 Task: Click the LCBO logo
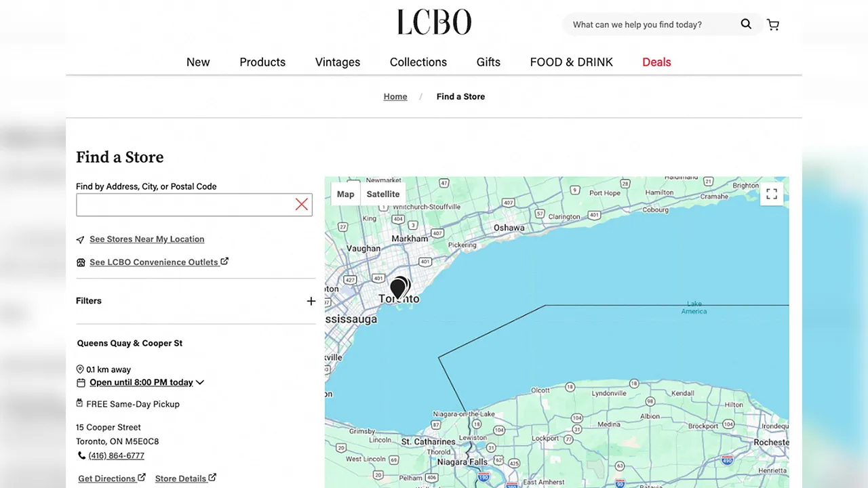434,22
